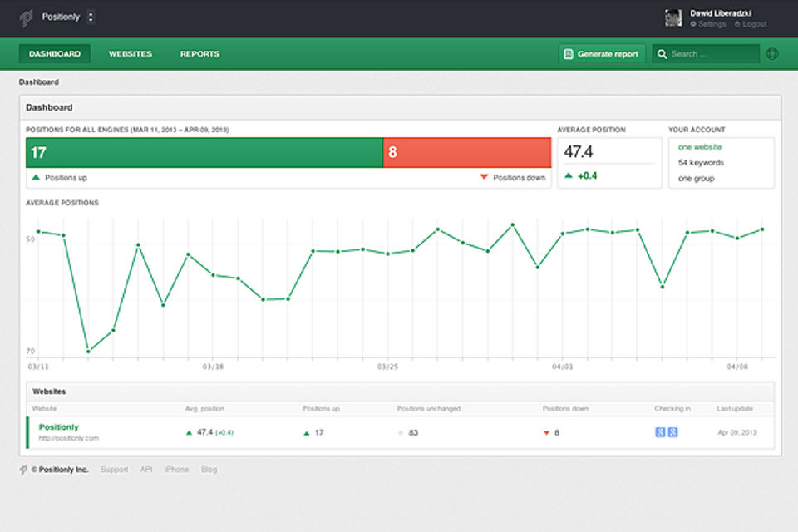The height and width of the screenshot is (532, 798).
Task: Click the Logout link
Action: coord(754,24)
